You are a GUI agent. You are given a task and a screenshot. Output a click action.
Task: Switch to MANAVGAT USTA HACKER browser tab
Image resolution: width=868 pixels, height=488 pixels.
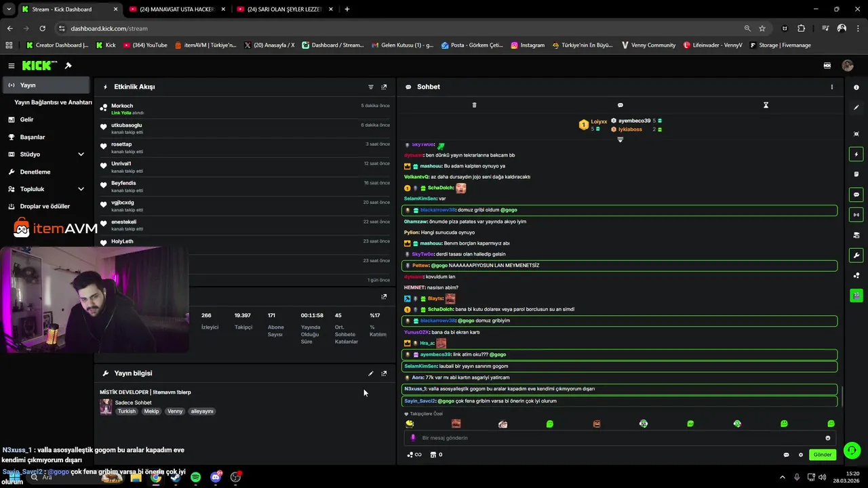click(176, 9)
